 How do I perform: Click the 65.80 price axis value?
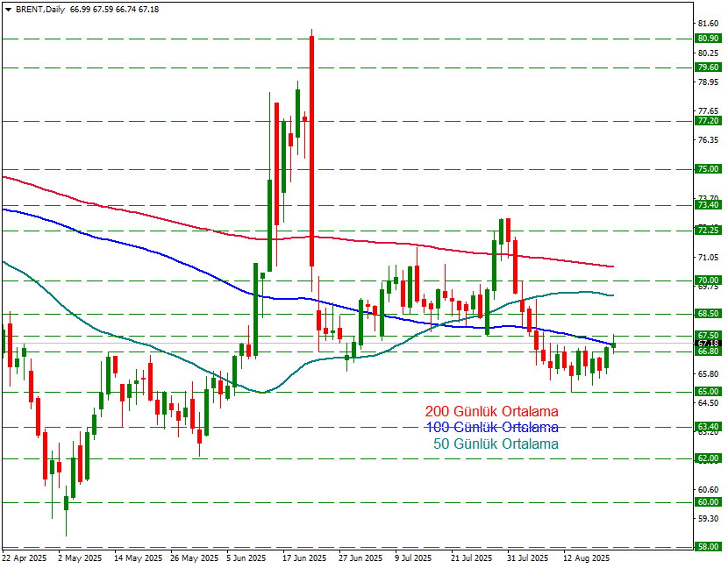coord(708,374)
